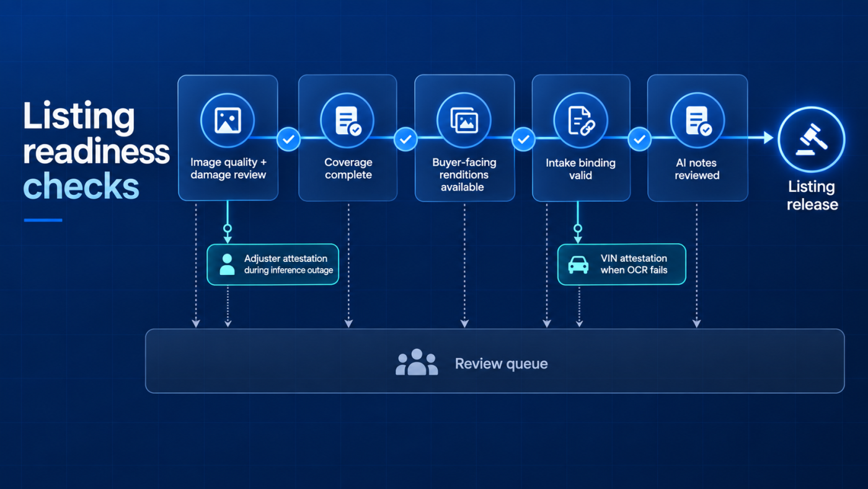
Task: Click checkmark between Intake binding and AI notes reviewed
Action: [x=639, y=139]
